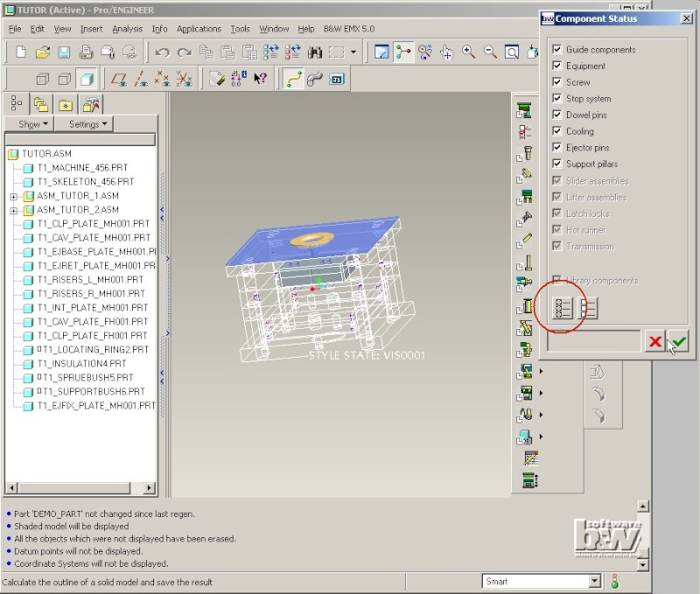Open the Smart selection filter dropdown
Image resolution: width=700 pixels, height=594 pixels.
(595, 581)
